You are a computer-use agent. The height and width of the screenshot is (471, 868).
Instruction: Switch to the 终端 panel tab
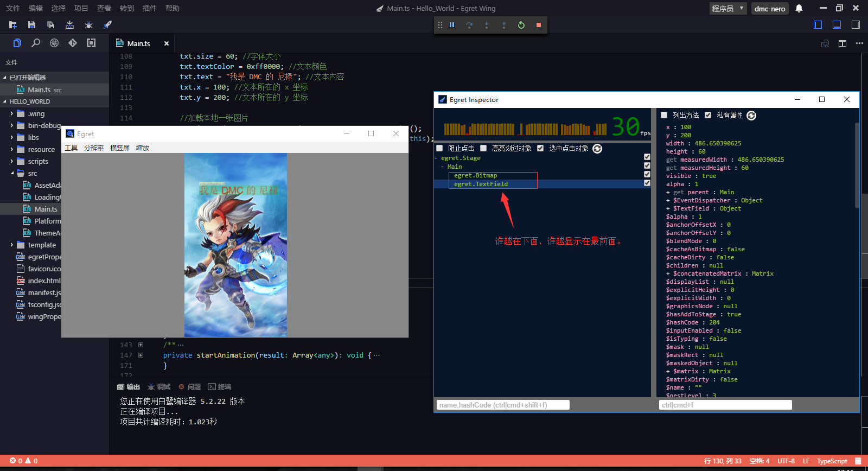220,387
